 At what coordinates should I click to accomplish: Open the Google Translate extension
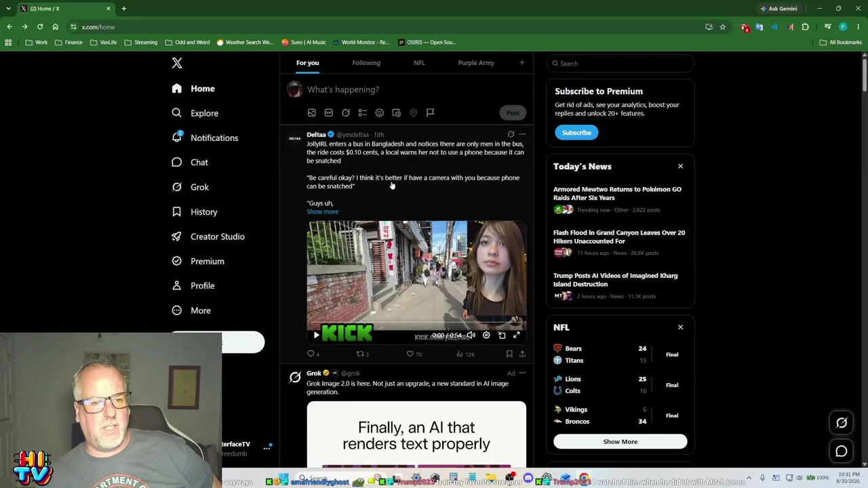coord(759,27)
